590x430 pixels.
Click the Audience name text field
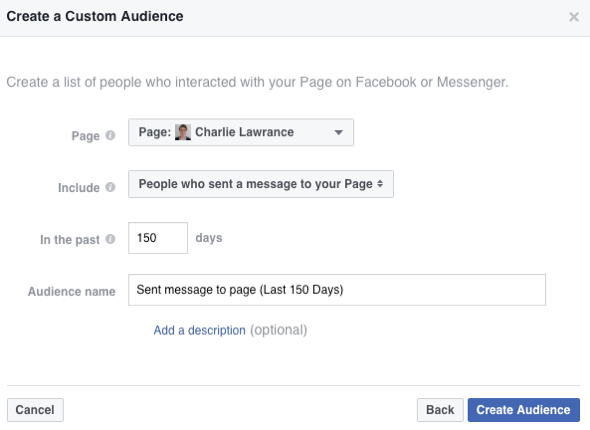[337, 290]
